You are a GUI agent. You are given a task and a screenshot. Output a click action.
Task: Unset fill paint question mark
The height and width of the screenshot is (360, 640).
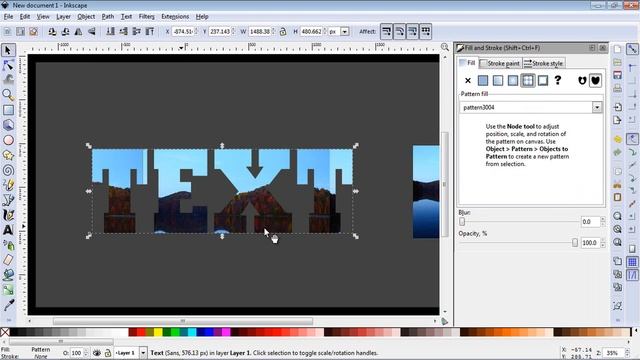click(558, 80)
